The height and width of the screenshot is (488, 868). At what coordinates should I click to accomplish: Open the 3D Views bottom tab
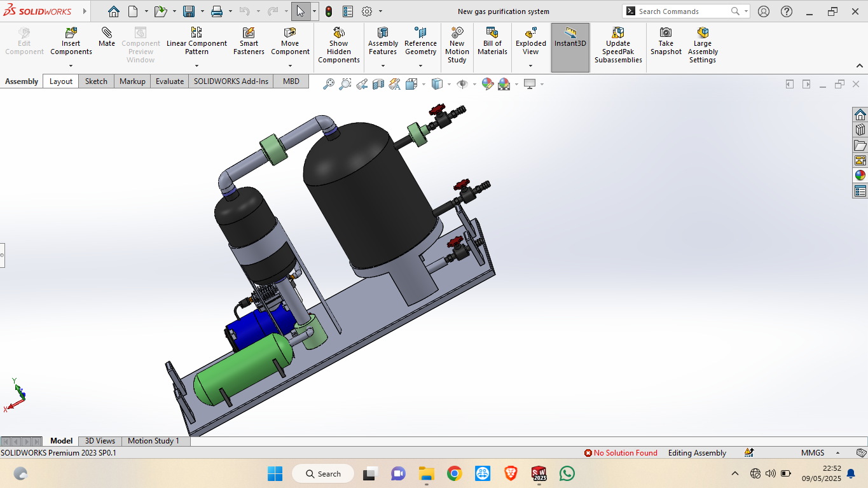(100, 441)
